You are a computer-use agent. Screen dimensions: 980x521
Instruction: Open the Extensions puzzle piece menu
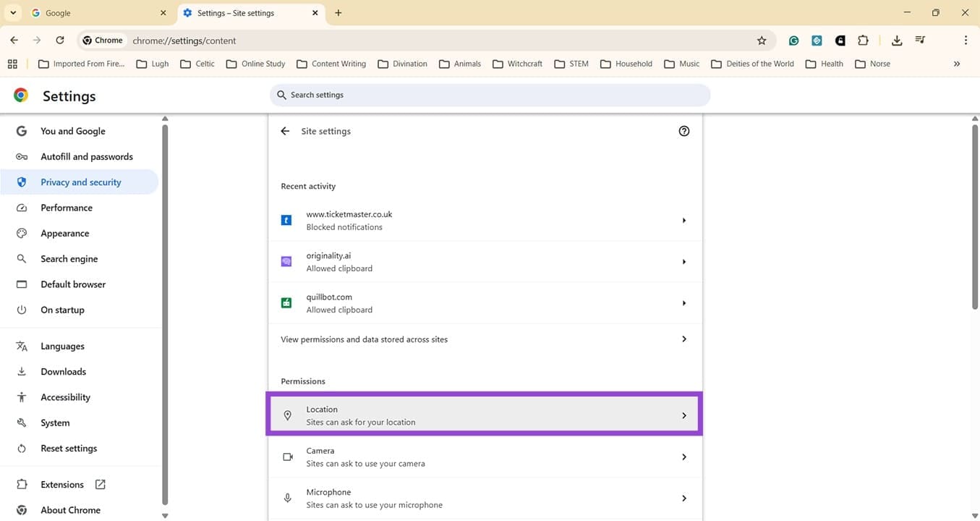863,41
